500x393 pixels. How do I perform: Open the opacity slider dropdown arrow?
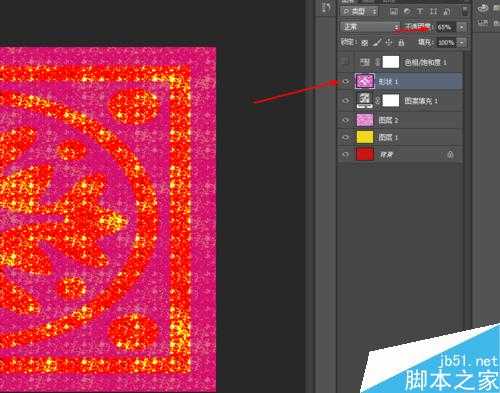pos(462,27)
